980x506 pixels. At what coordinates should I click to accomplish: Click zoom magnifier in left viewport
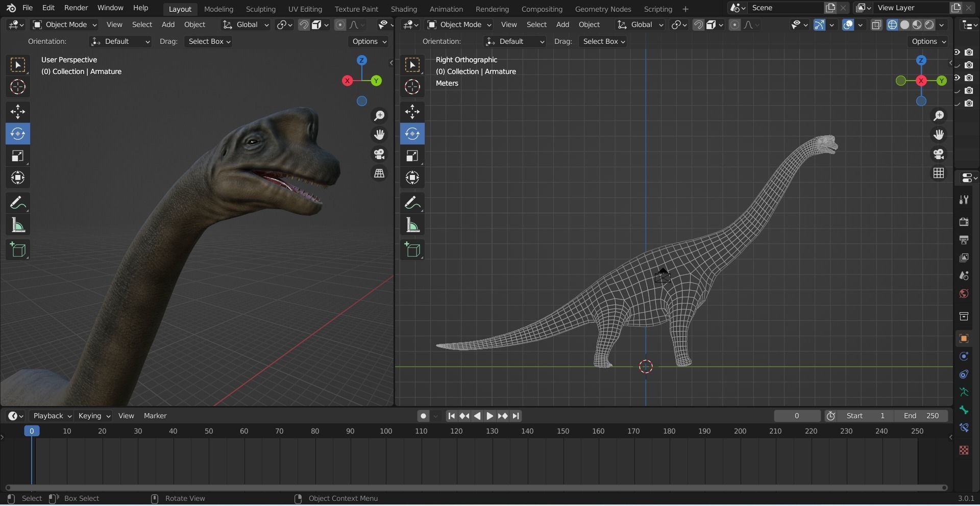coord(379,116)
